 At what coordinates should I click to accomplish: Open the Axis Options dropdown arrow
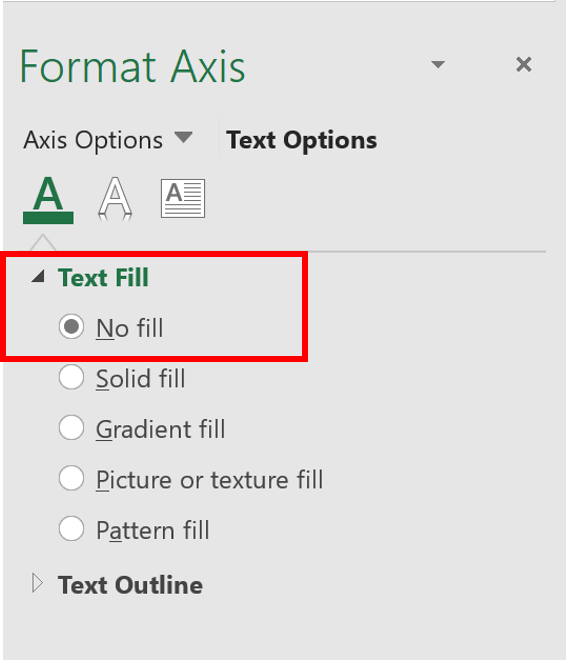pyautogui.click(x=183, y=138)
